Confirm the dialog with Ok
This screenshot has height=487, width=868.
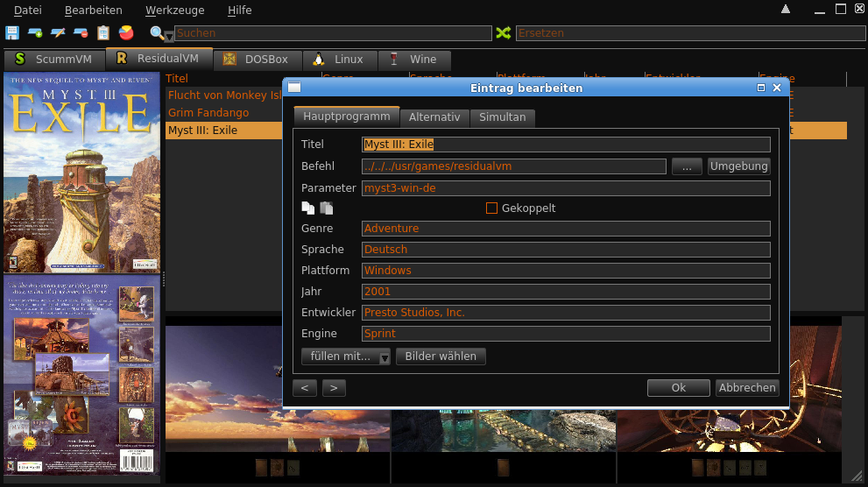pyautogui.click(x=679, y=388)
